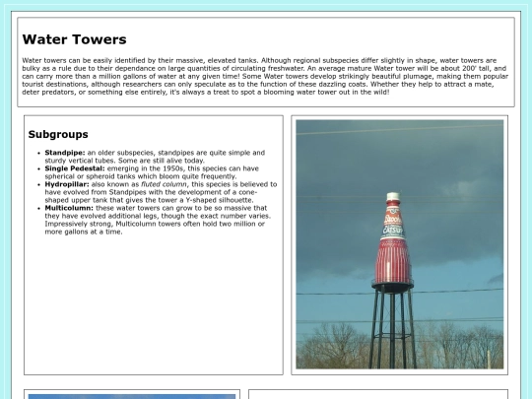Click the partially visible blue sky image at bottom
Viewport: 532px width, 399px height.
click(x=132, y=397)
